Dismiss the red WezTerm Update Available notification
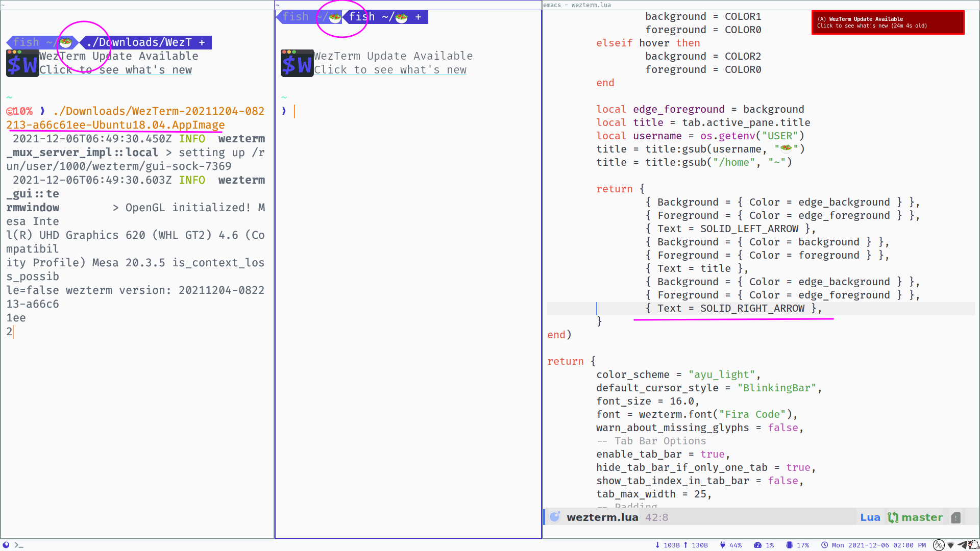The width and height of the screenshot is (980, 551). [888, 22]
